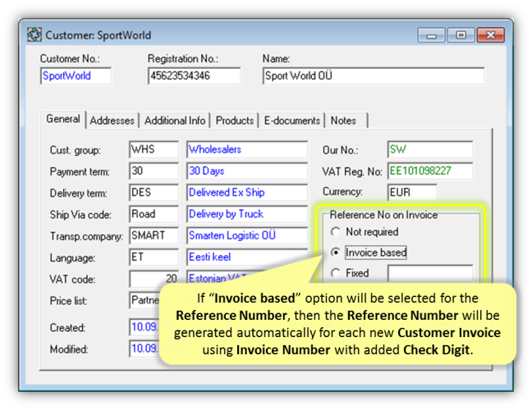The height and width of the screenshot is (410, 532).
Task: Maximize the Customer SportWorld window
Action: (x=461, y=35)
